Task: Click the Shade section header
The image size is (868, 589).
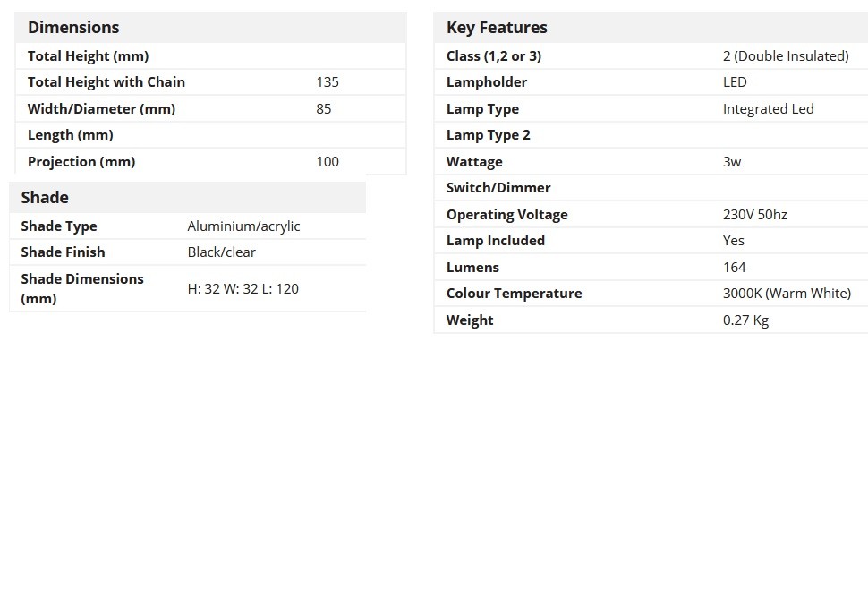Action: (x=45, y=197)
